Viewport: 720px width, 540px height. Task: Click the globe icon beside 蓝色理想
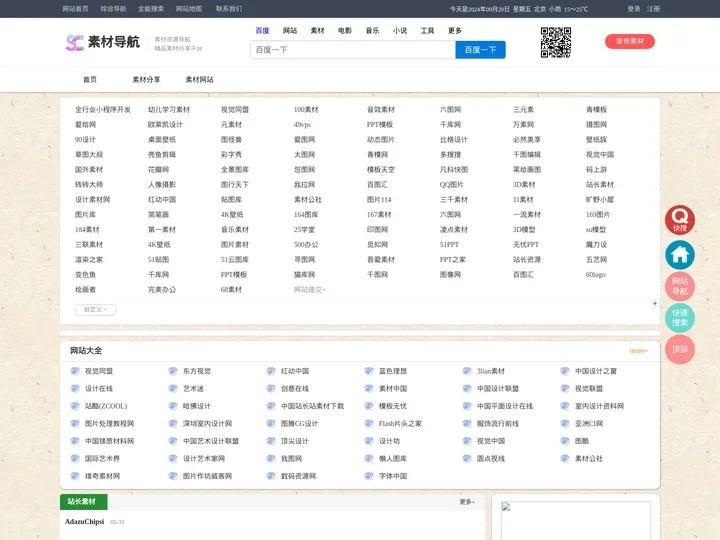369,371
